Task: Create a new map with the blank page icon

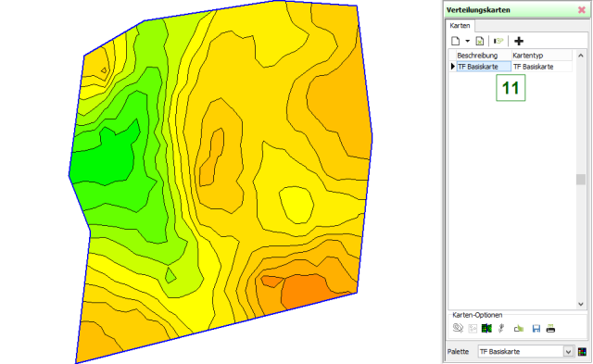Action: (456, 41)
